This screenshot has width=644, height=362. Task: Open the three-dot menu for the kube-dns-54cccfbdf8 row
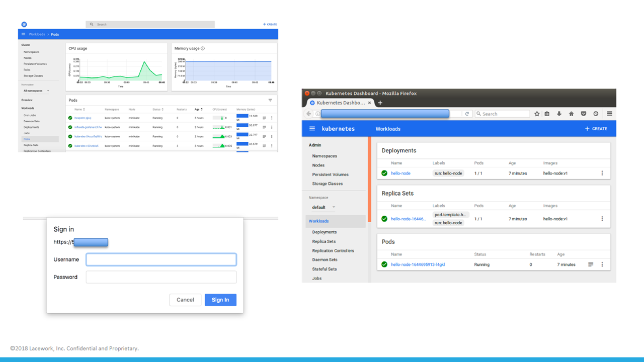[x=272, y=136]
